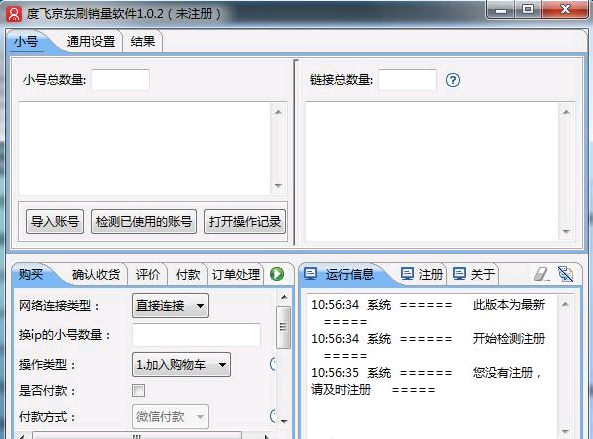Click the red user app icon in title bar

click(x=14, y=14)
